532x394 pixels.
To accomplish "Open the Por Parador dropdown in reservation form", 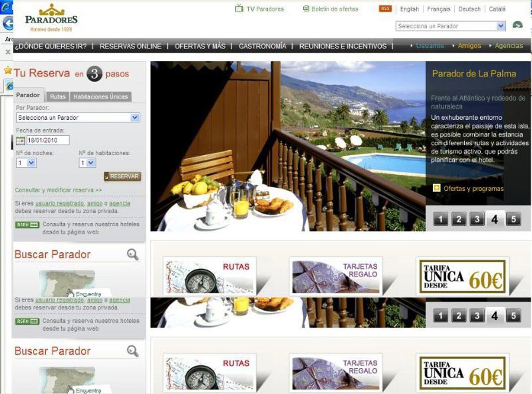I will pos(135,118).
